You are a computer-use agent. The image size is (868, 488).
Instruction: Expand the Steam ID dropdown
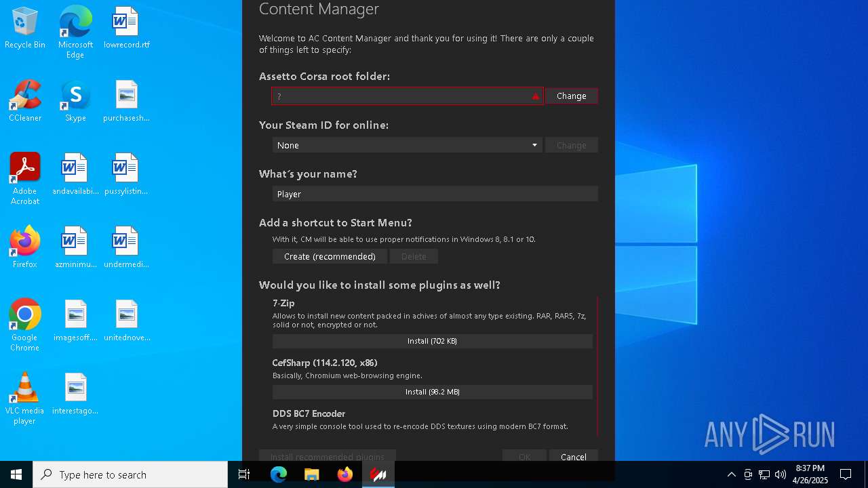534,145
